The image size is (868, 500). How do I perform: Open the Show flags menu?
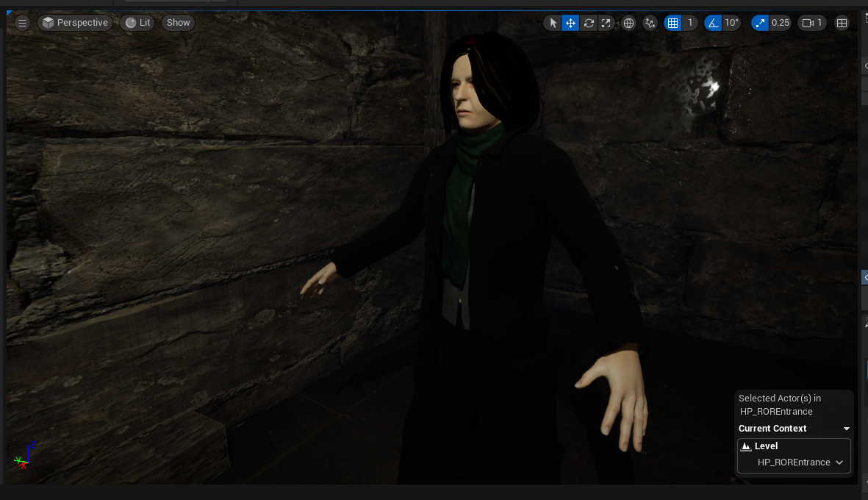coord(178,23)
